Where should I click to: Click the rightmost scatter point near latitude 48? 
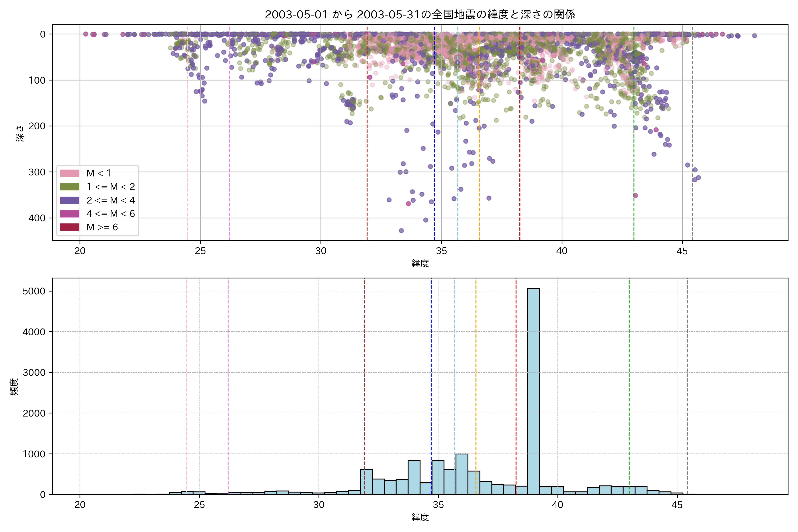point(754,36)
